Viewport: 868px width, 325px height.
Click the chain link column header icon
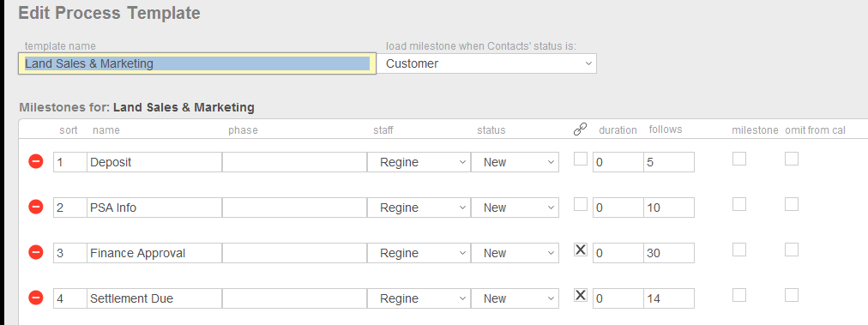point(580,129)
